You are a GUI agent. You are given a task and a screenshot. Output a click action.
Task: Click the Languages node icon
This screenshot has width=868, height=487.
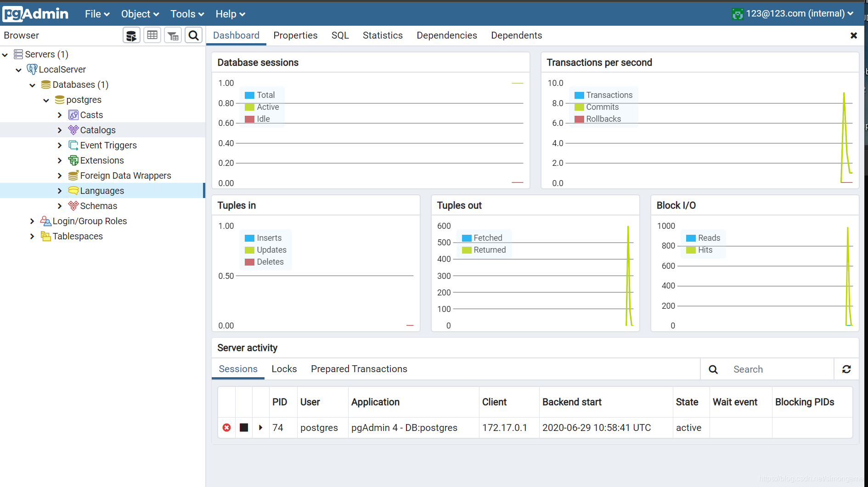(73, 191)
